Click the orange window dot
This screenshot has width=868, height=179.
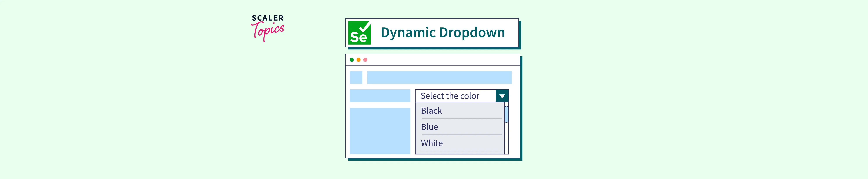coord(358,60)
